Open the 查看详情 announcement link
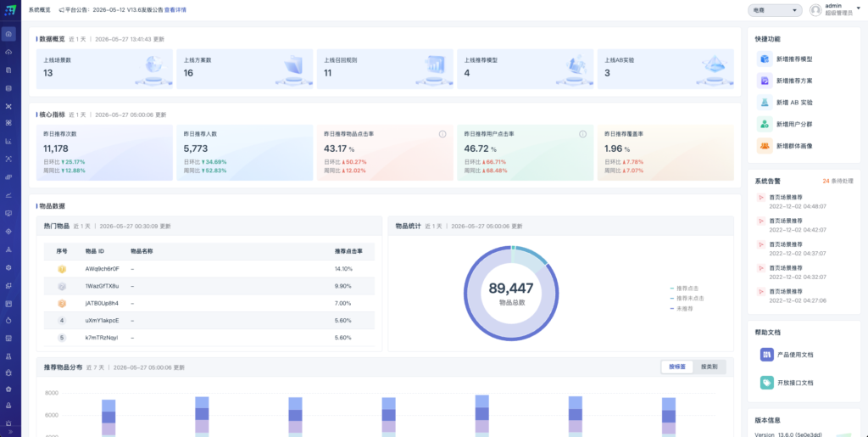This screenshot has height=437, width=868. point(175,9)
